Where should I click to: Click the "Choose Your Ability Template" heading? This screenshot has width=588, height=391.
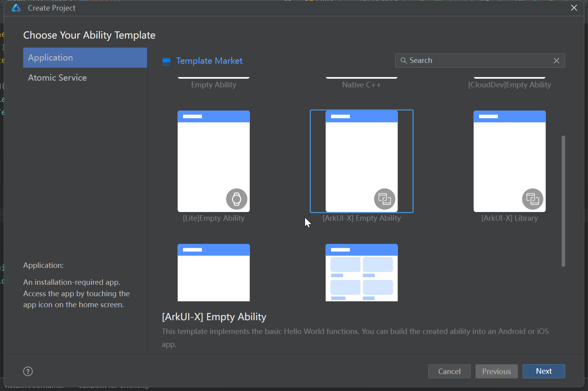click(89, 35)
